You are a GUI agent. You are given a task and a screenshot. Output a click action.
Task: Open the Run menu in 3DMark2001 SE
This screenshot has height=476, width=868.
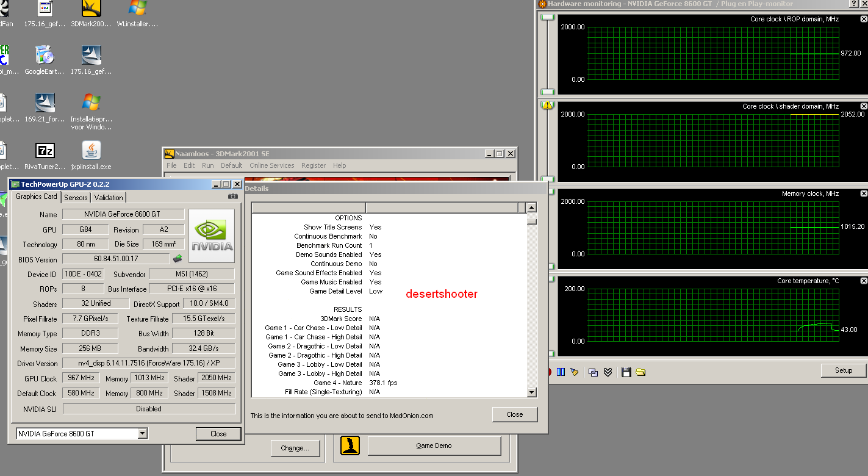pyautogui.click(x=207, y=165)
